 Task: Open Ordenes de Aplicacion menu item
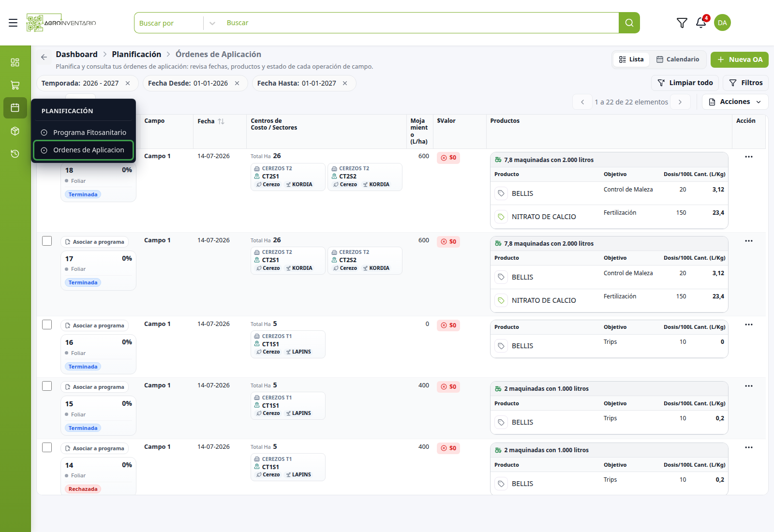tap(84, 150)
